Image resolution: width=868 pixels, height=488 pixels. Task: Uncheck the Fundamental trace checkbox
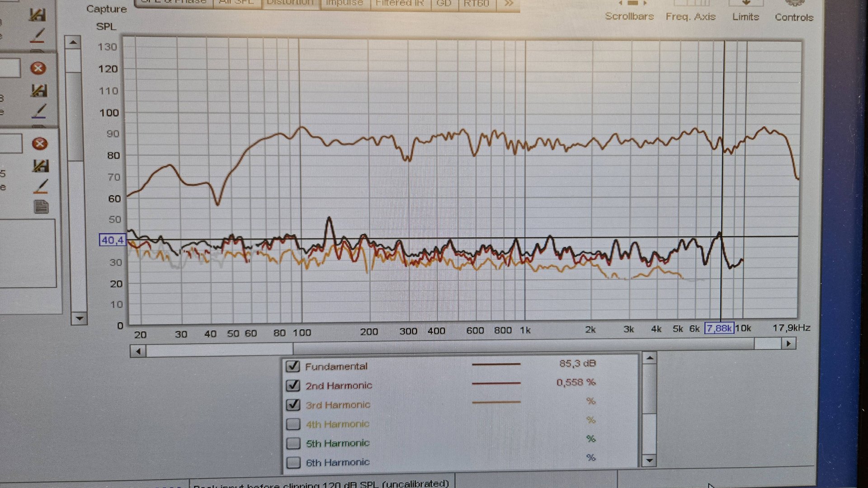[293, 366]
